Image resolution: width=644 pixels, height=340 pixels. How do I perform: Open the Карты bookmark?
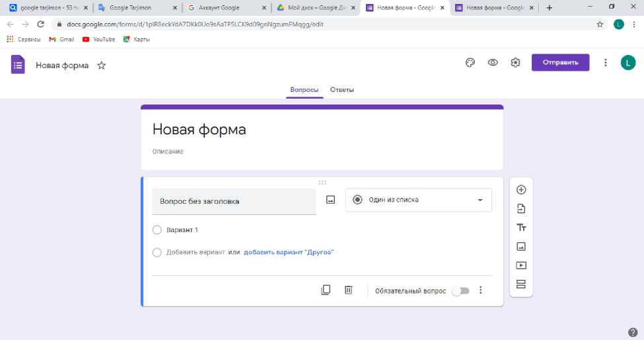tap(137, 40)
